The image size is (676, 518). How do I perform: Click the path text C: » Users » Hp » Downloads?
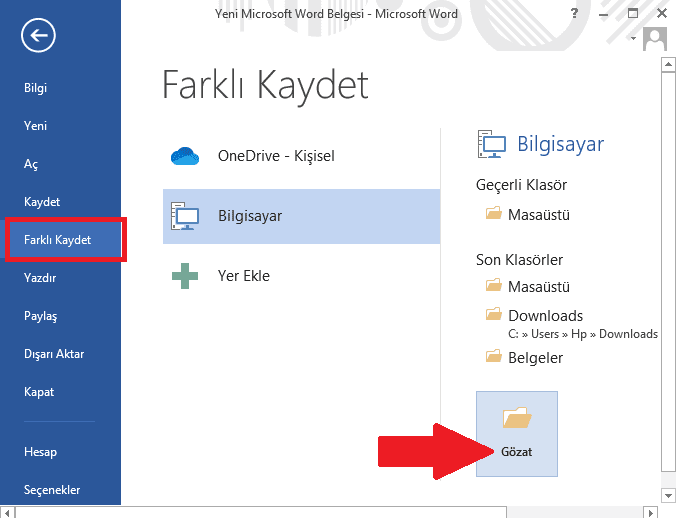[x=583, y=334]
